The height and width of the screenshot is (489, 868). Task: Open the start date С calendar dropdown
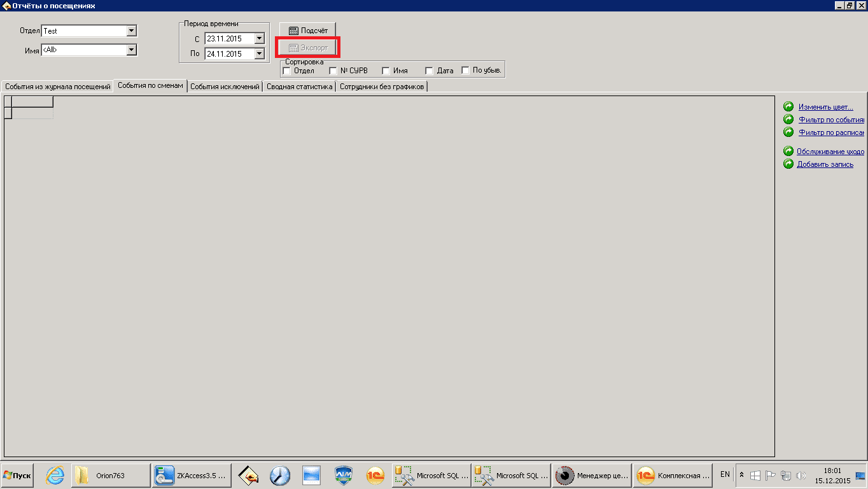(259, 39)
